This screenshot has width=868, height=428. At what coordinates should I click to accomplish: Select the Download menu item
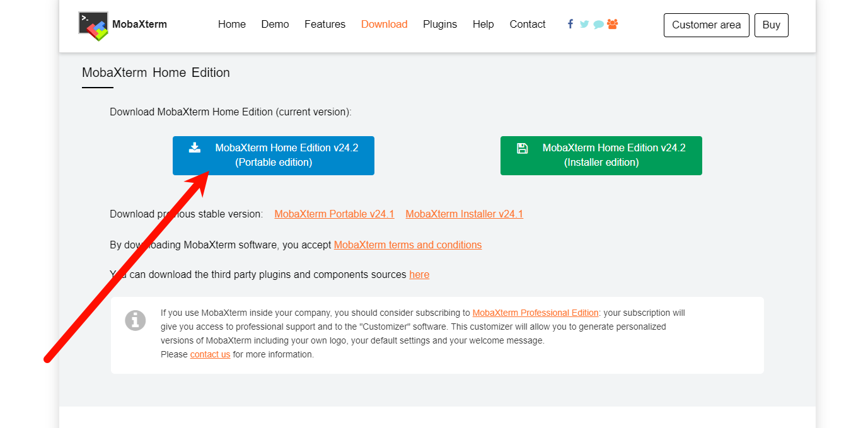(x=384, y=25)
